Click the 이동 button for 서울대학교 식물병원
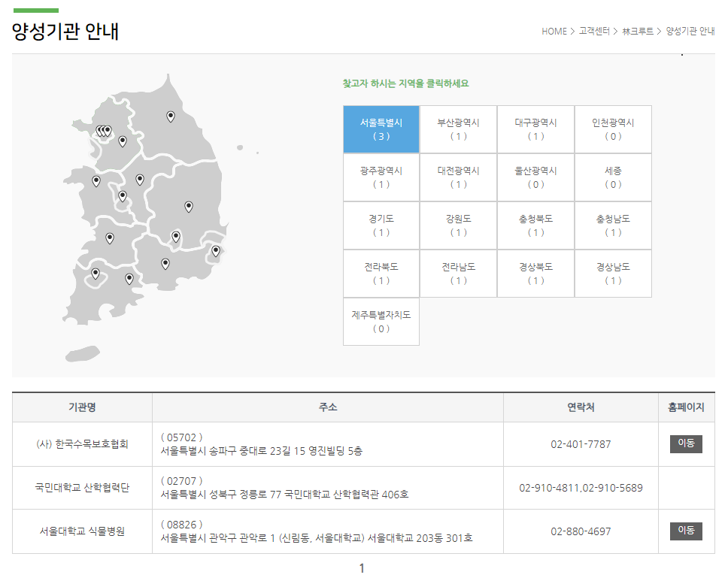This screenshot has width=728, height=581. [x=686, y=531]
